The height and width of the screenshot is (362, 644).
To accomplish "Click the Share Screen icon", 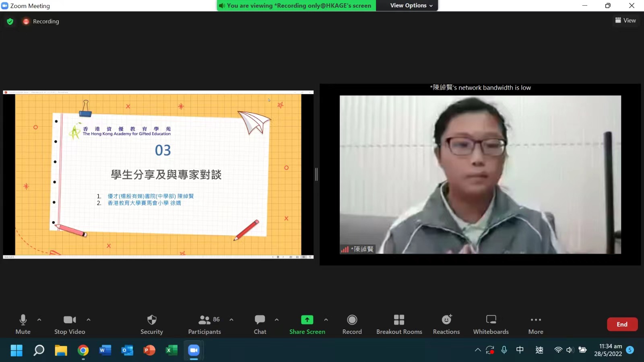I will (x=307, y=320).
